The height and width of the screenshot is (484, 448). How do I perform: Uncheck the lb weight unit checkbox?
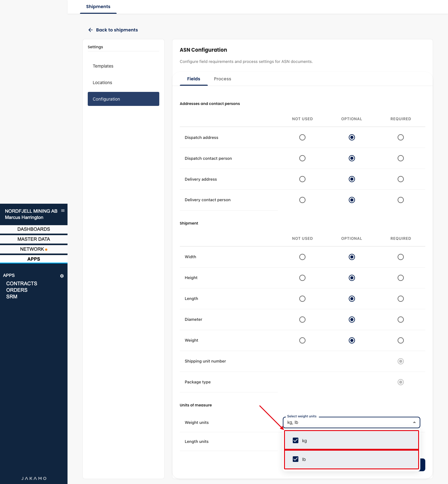(x=296, y=459)
